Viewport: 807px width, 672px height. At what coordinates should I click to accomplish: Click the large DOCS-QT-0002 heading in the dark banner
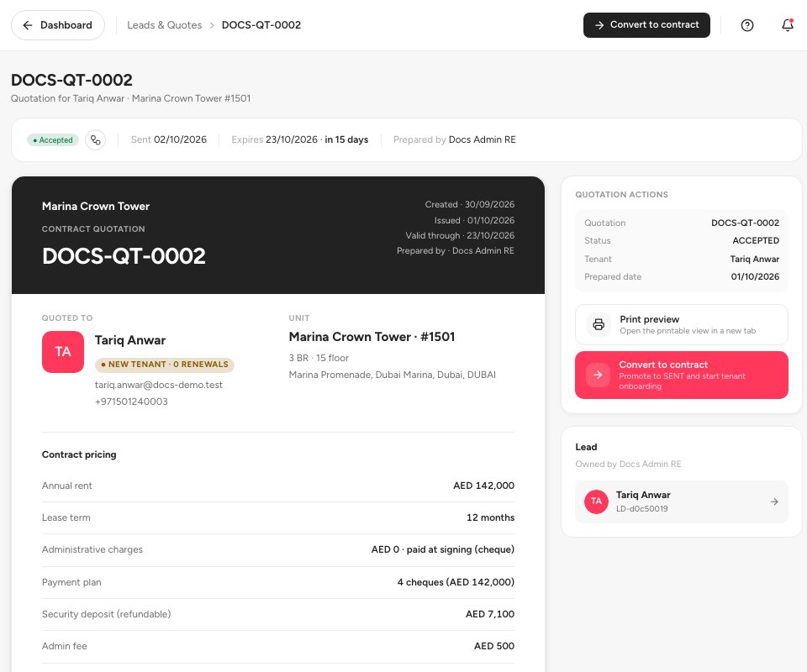tap(124, 256)
